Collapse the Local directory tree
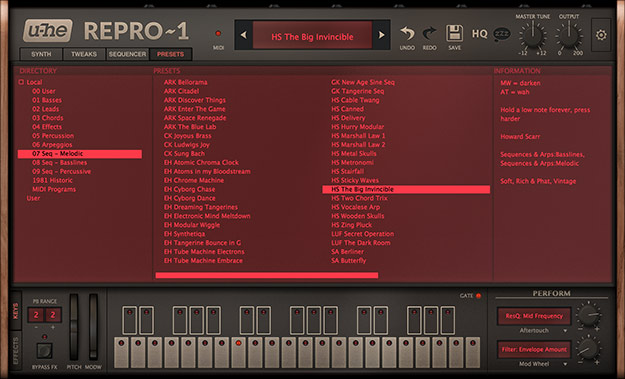The width and height of the screenshot is (625, 379). coord(21,82)
